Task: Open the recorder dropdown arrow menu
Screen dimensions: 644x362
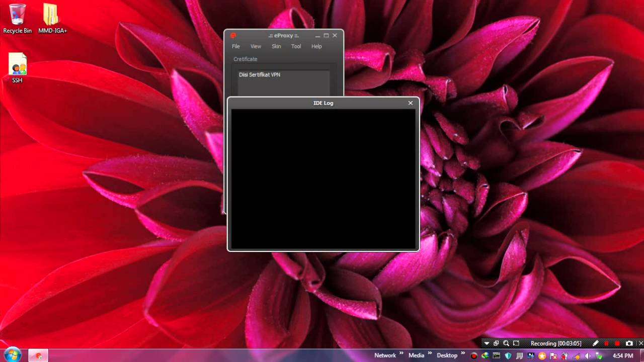Action: [x=487, y=343]
